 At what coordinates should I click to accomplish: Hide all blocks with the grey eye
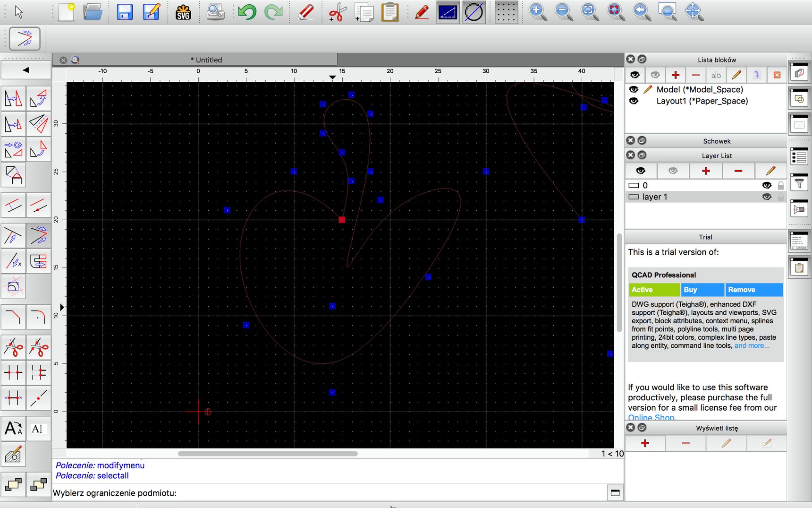tap(655, 75)
